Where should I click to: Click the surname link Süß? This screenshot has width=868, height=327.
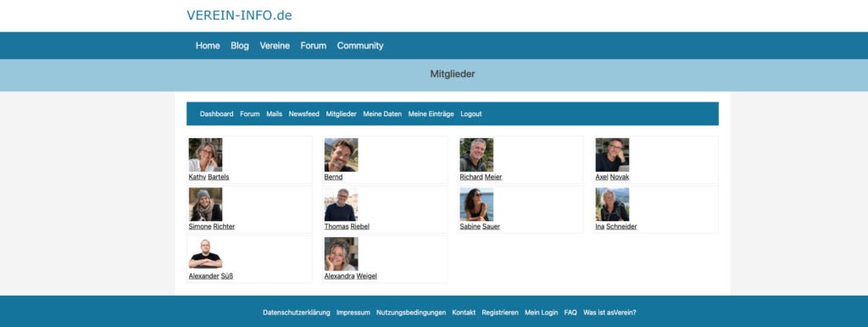click(227, 276)
